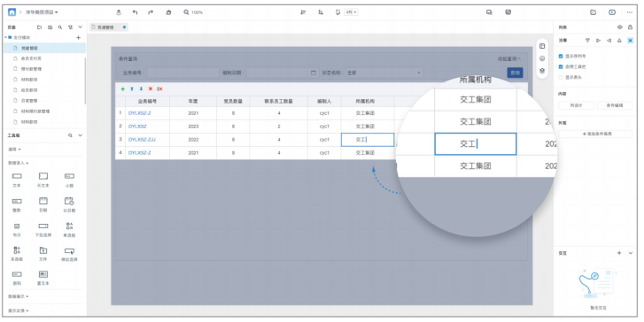Click the 编制日期 date input field
This screenshot has height=322, width=644.
283,73
